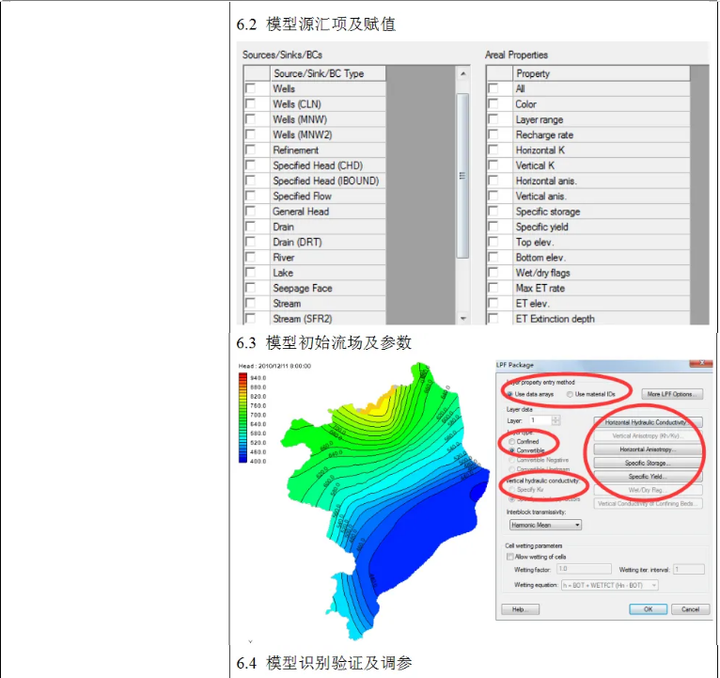Click the Property column header
This screenshot has width=720, height=678.
point(601,73)
